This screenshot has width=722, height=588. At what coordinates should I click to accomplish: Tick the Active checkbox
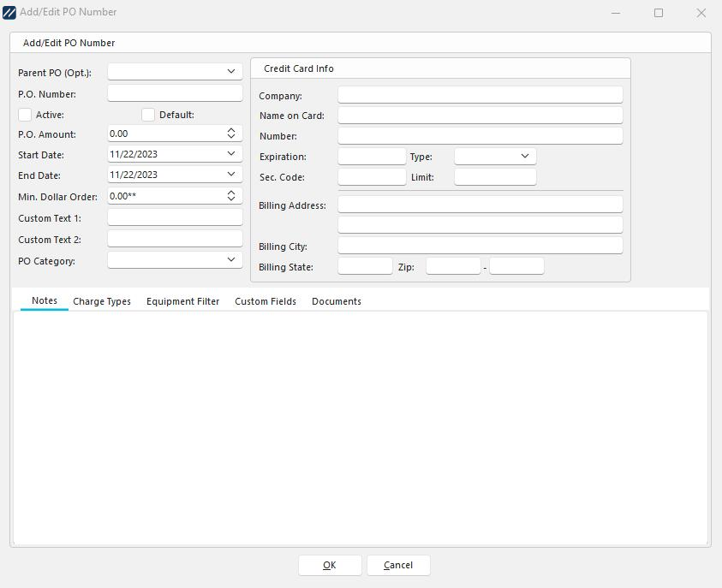click(x=25, y=115)
